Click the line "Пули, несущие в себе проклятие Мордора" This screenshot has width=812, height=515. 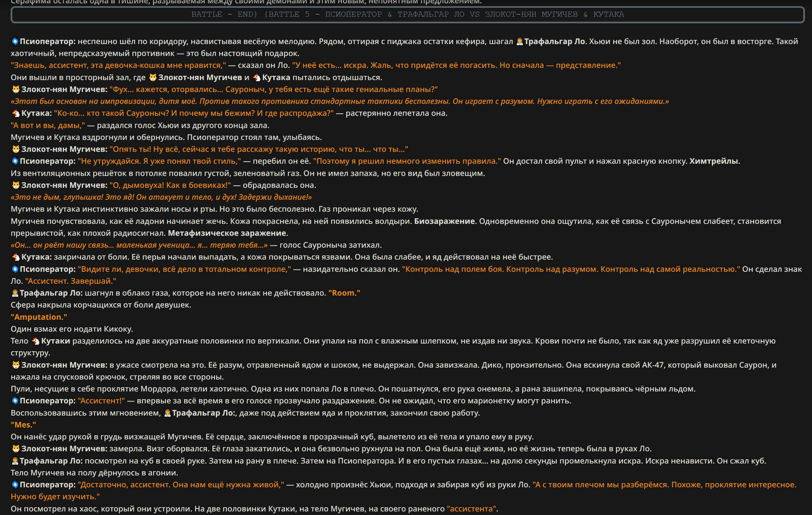(x=353, y=389)
